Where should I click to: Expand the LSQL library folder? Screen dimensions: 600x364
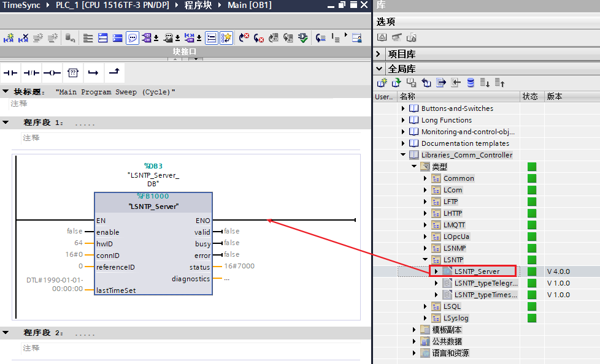[x=425, y=306]
